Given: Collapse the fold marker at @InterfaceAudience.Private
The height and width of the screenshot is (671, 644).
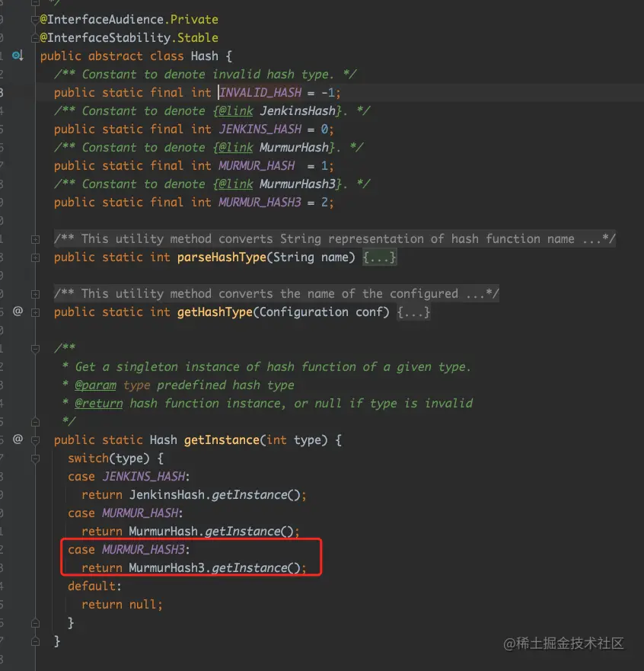Looking at the screenshot, I should click(x=36, y=20).
